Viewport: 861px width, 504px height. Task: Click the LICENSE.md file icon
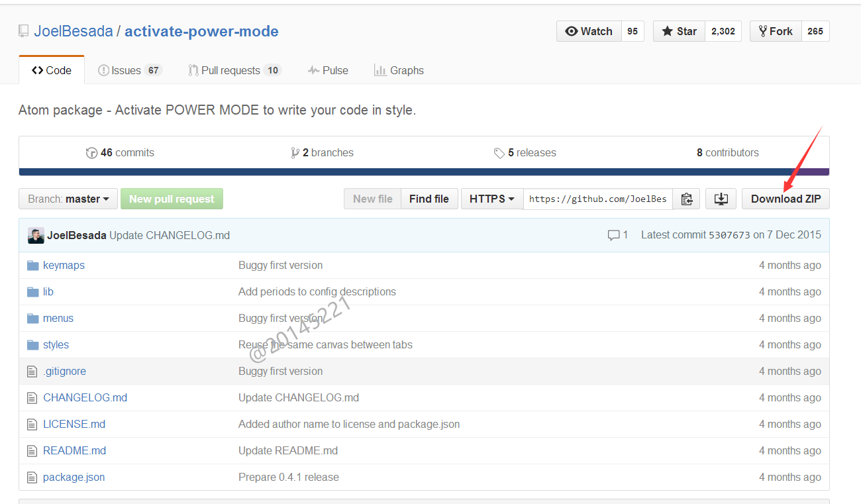tap(32, 425)
